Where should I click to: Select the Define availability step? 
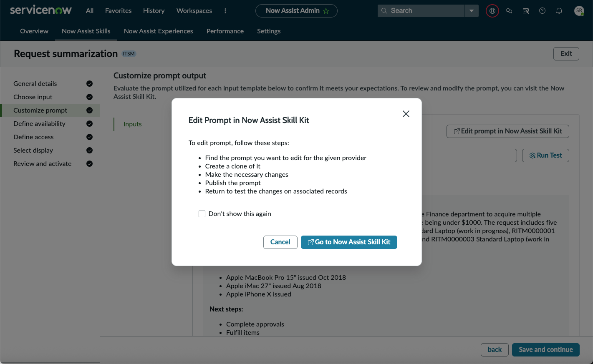point(50,124)
